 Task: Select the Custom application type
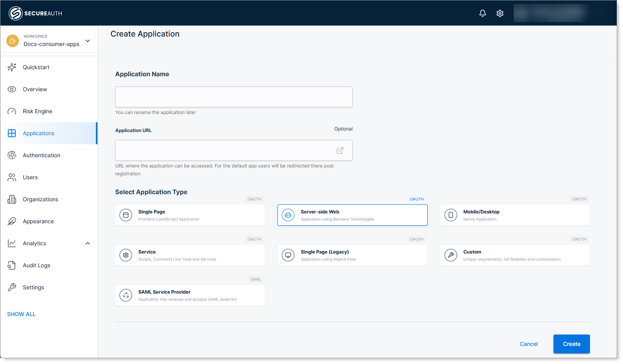click(515, 255)
